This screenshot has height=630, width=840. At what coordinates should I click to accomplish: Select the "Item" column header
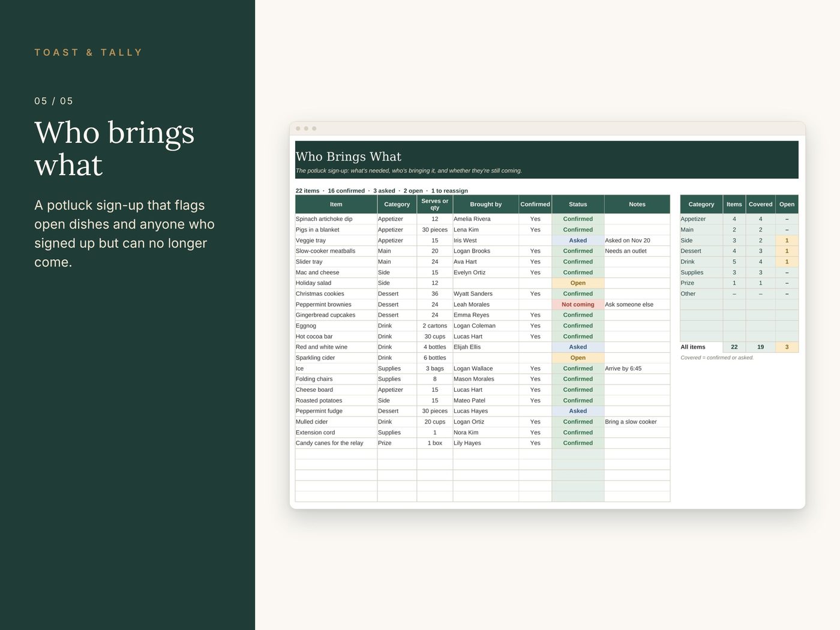pos(336,204)
